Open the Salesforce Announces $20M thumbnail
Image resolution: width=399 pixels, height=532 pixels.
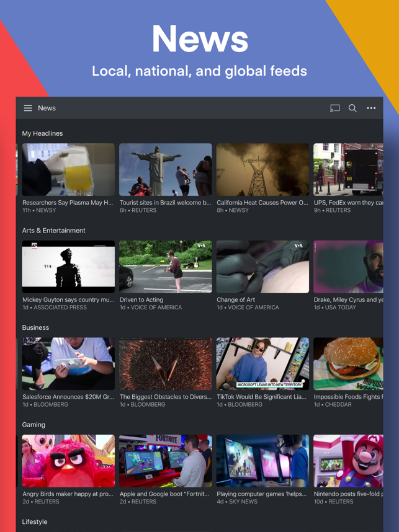click(68, 364)
